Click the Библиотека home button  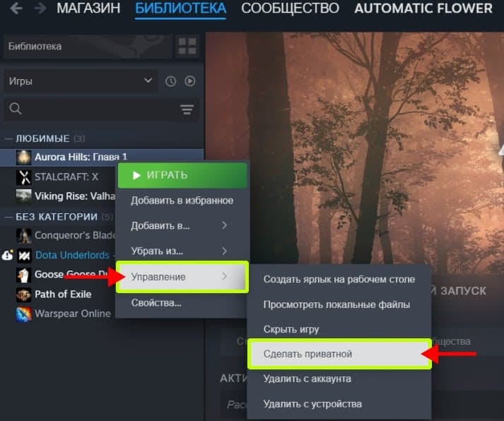coord(88,46)
